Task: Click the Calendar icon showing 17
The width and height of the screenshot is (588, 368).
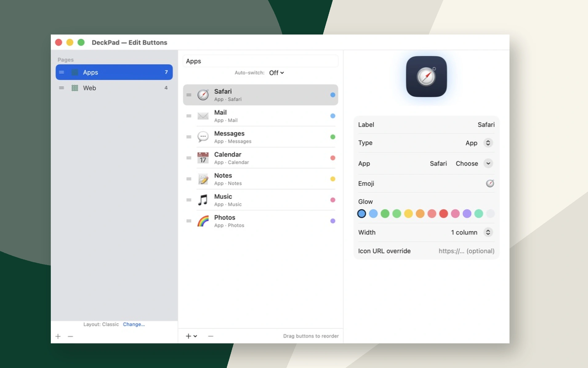Action: tap(203, 158)
